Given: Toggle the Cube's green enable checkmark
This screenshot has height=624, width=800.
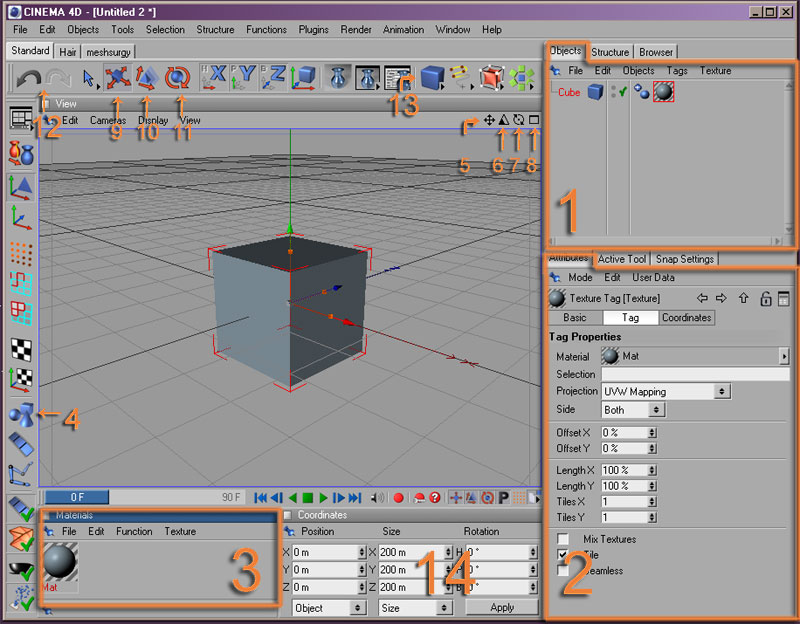Looking at the screenshot, I should tap(622, 92).
